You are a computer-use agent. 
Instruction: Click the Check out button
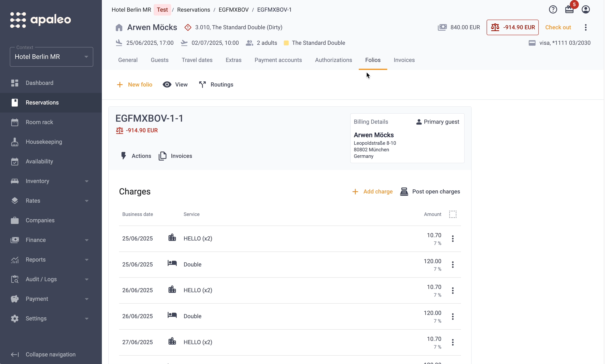(x=558, y=27)
